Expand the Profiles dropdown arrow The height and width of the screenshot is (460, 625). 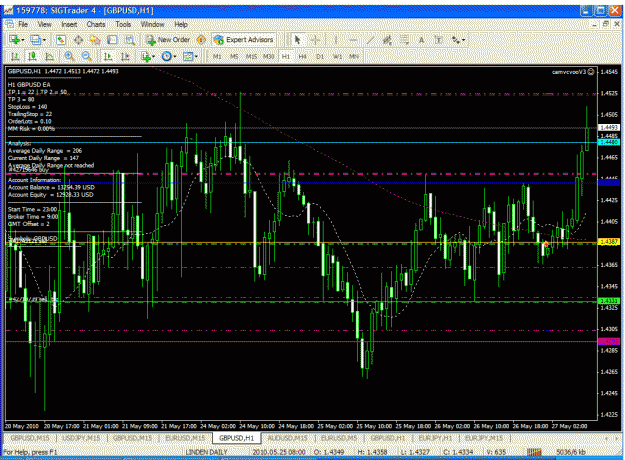[x=44, y=40]
